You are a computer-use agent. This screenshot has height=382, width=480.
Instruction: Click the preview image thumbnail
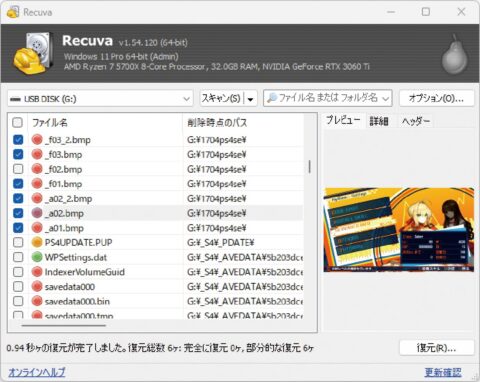[x=399, y=230]
